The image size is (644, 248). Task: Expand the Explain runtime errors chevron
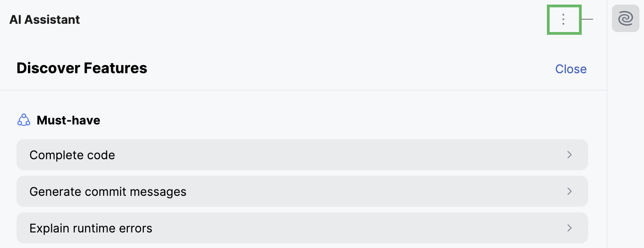coord(570,228)
